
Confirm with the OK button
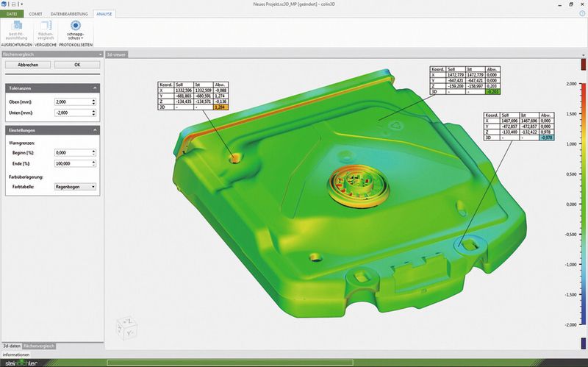[x=77, y=65]
